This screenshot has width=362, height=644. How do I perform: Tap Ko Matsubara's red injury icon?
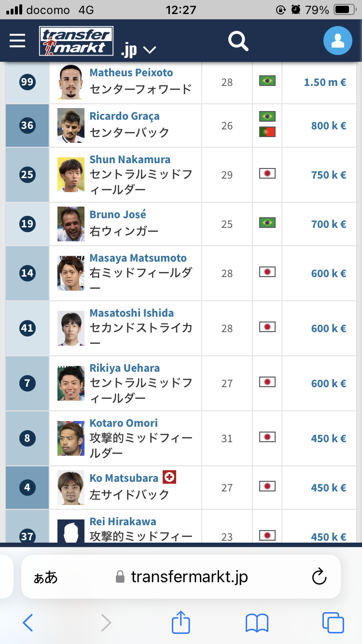click(169, 477)
